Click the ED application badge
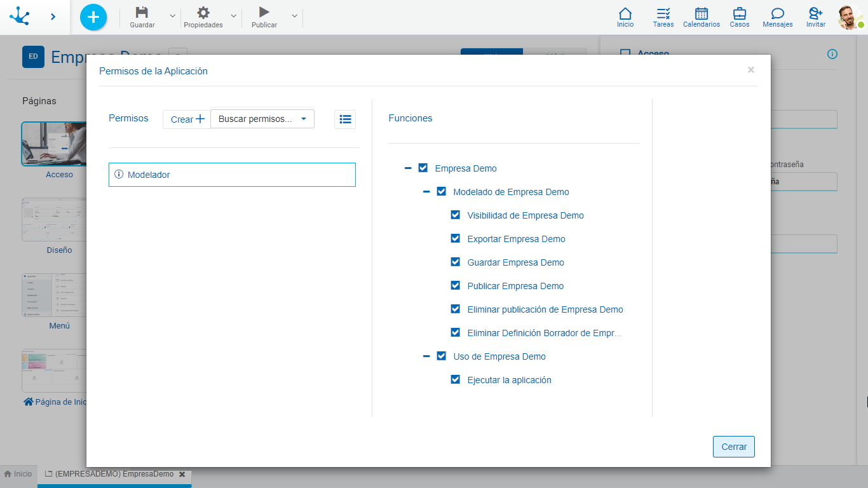 pos(33,57)
